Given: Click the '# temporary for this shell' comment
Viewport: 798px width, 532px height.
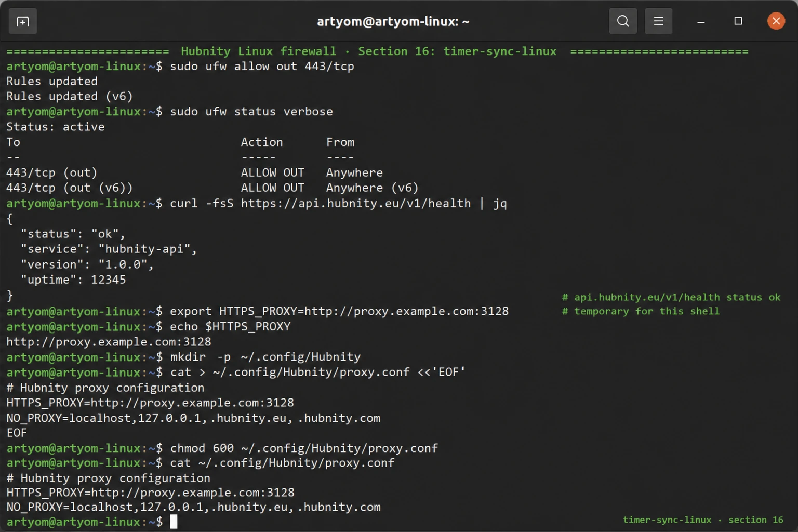Looking at the screenshot, I should point(641,311).
